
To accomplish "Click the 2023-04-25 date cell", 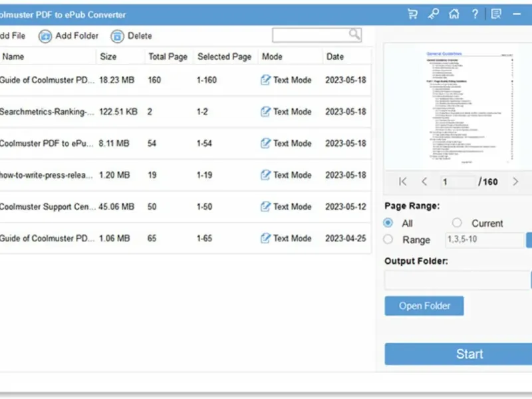I will (346, 238).
